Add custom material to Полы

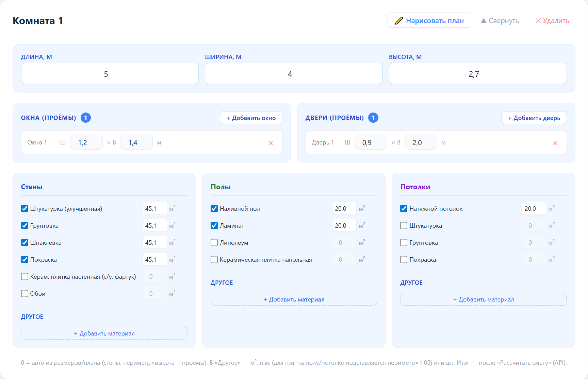[x=294, y=299]
